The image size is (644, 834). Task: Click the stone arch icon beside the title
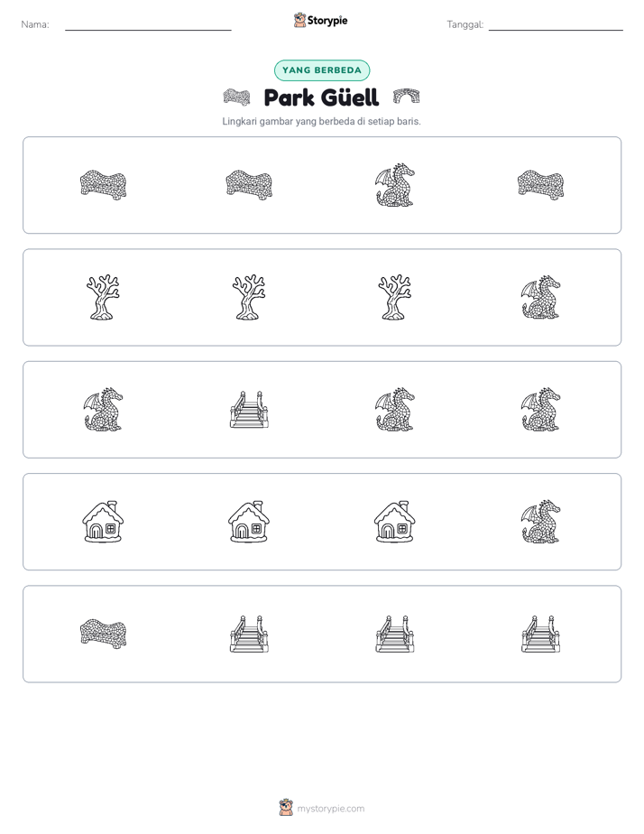407,97
